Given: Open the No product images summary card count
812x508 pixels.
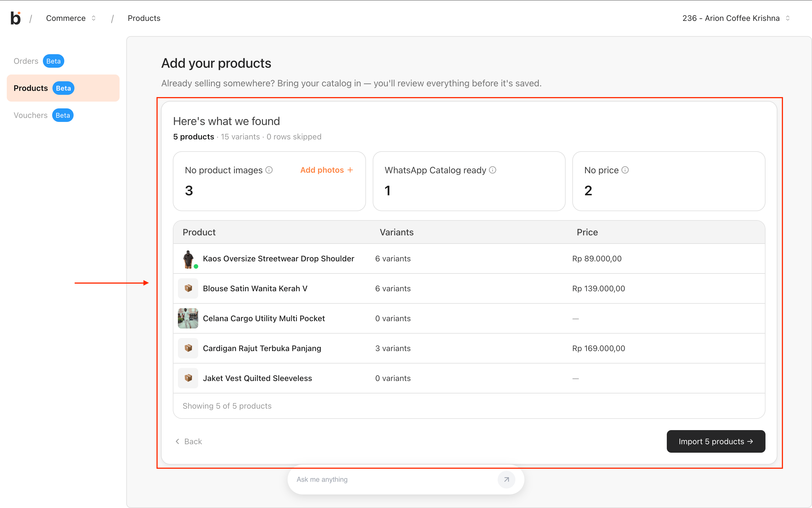Looking at the screenshot, I should pyautogui.click(x=189, y=190).
